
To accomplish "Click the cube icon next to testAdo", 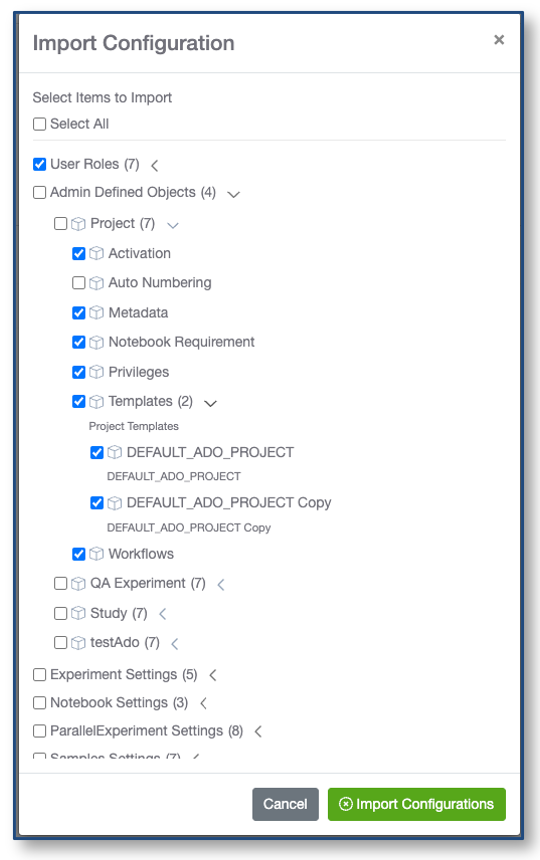I will pyautogui.click(x=78, y=643).
